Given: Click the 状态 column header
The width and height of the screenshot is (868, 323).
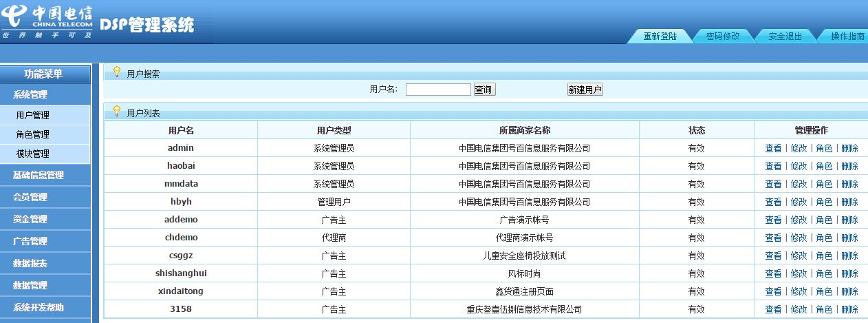Looking at the screenshot, I should [697, 130].
